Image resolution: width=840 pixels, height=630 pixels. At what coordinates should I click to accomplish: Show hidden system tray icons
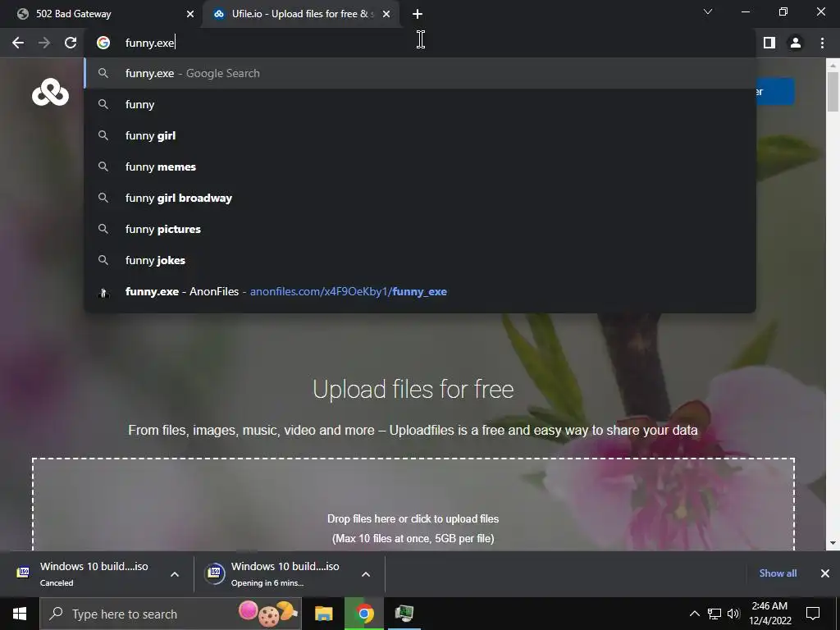coord(694,614)
